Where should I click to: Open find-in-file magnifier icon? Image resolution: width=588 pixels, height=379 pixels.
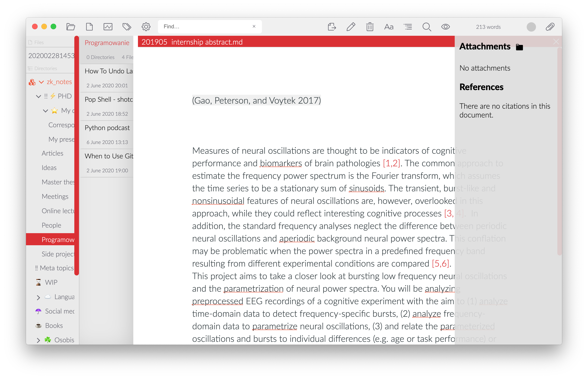point(427,27)
